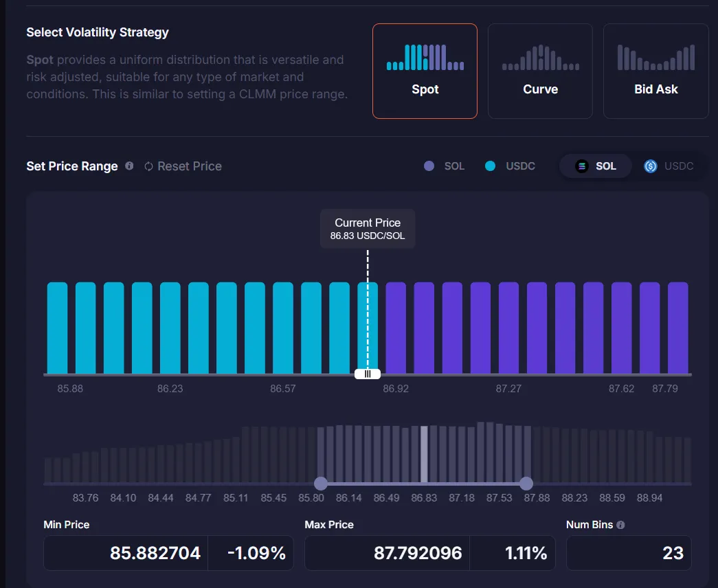
Task: Click the SOL legend color dot
Action: coord(429,166)
